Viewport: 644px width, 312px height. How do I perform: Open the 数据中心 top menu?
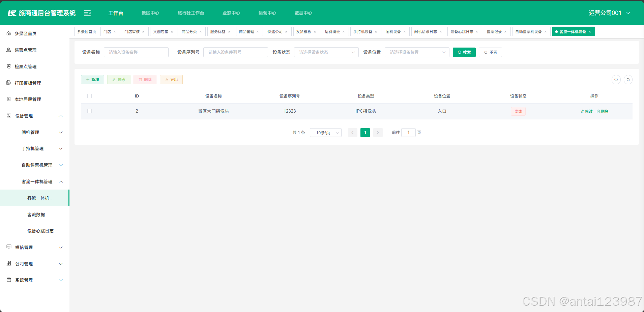303,13
